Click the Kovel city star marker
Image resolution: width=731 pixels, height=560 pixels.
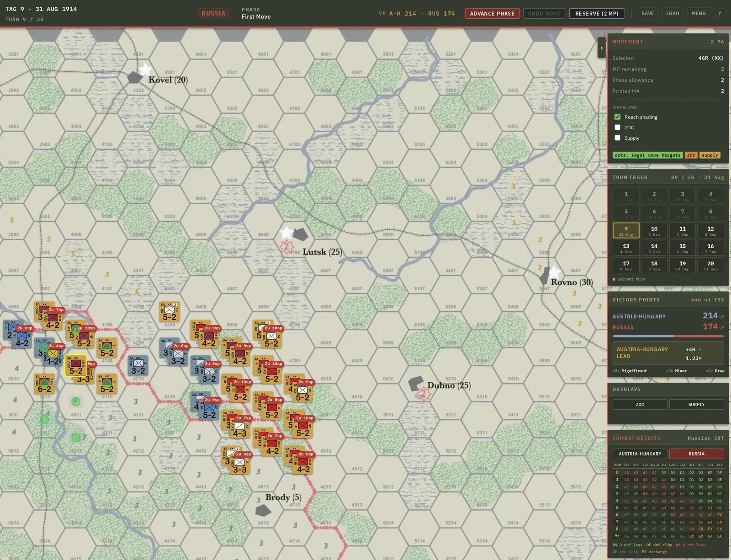(145, 69)
